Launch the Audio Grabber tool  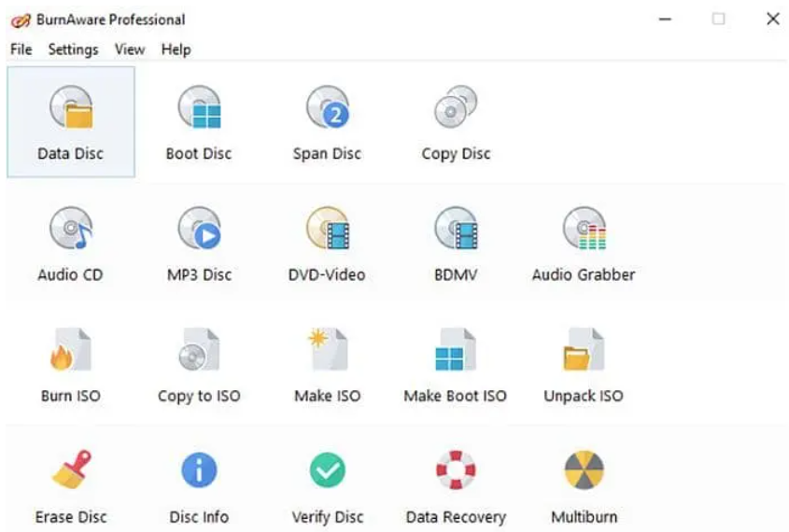pos(584,244)
